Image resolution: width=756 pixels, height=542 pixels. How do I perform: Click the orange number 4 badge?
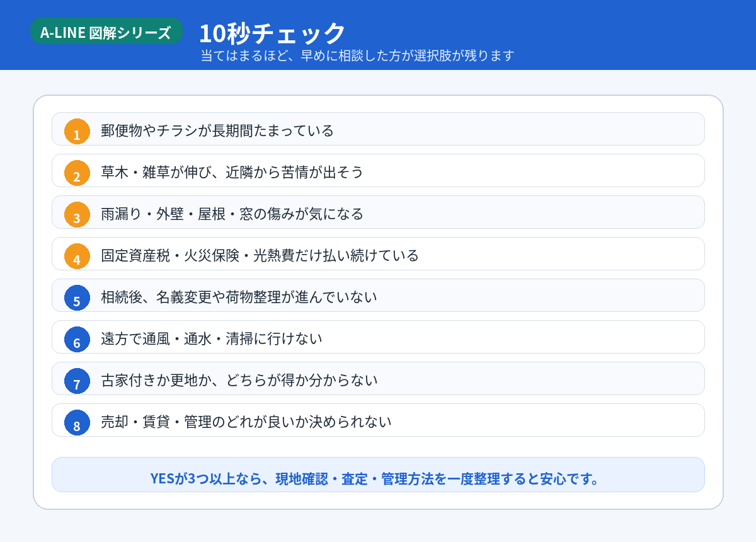[77, 256]
